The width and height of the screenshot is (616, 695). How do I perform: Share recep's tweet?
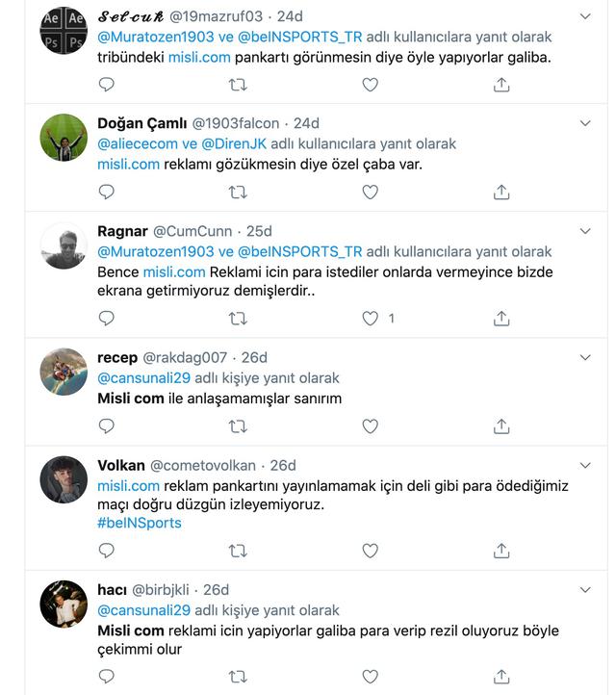pyautogui.click(x=500, y=425)
